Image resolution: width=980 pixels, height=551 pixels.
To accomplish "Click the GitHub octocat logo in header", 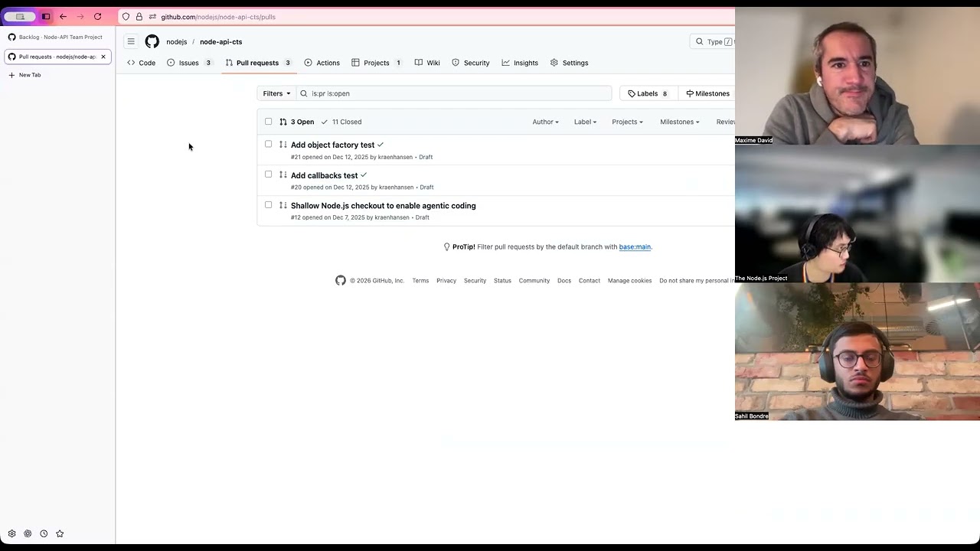I will point(152,41).
